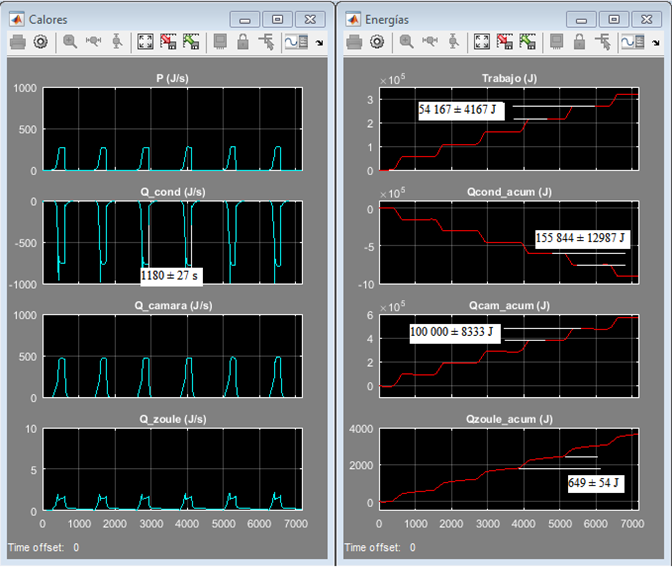Click the 'Q_camara (J/s)' plot title
Viewport: 672px width, 569px height.
click(173, 305)
